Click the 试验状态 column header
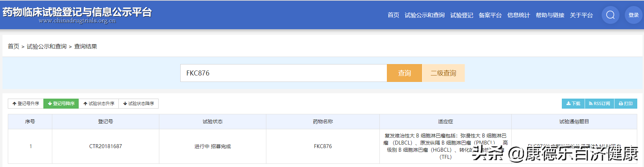The height and width of the screenshot is (167, 644). coord(213,122)
